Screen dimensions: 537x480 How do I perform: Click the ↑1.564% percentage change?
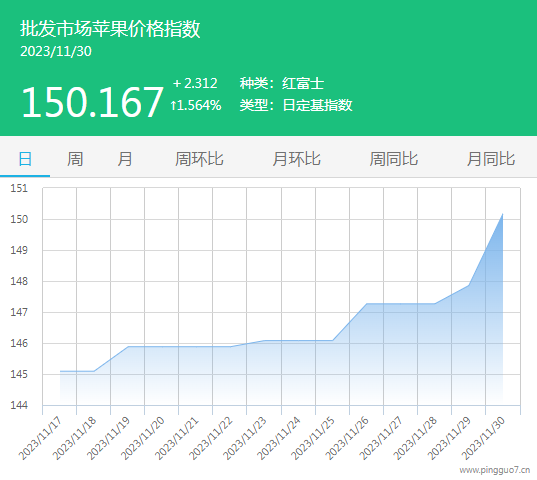196,105
